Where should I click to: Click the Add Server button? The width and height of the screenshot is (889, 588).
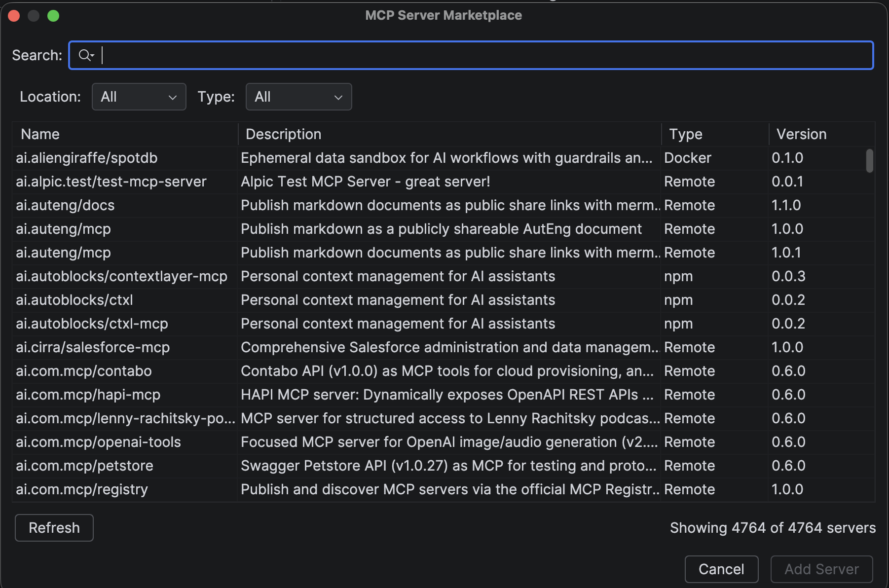822,569
